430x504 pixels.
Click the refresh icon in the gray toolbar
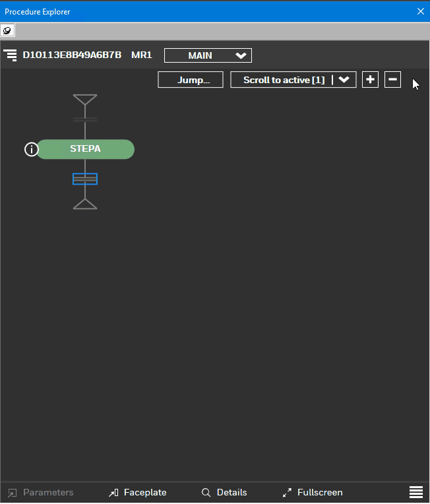[7, 31]
